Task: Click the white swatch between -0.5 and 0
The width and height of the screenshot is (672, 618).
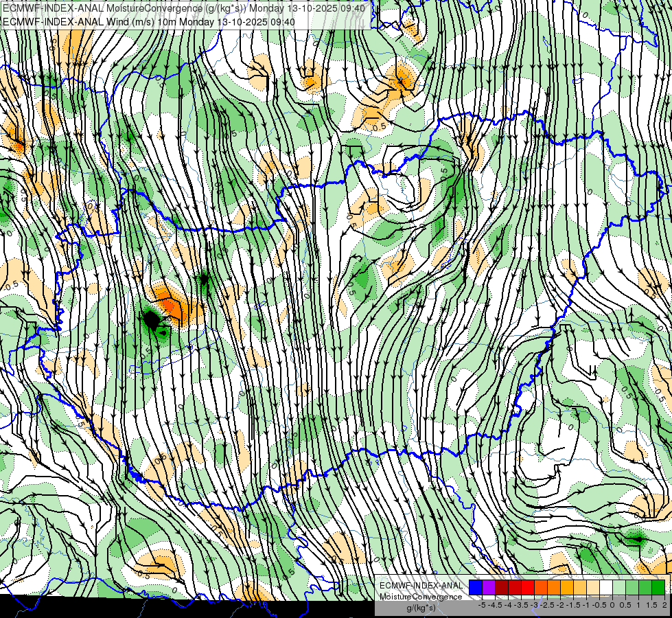Action: 606,587
